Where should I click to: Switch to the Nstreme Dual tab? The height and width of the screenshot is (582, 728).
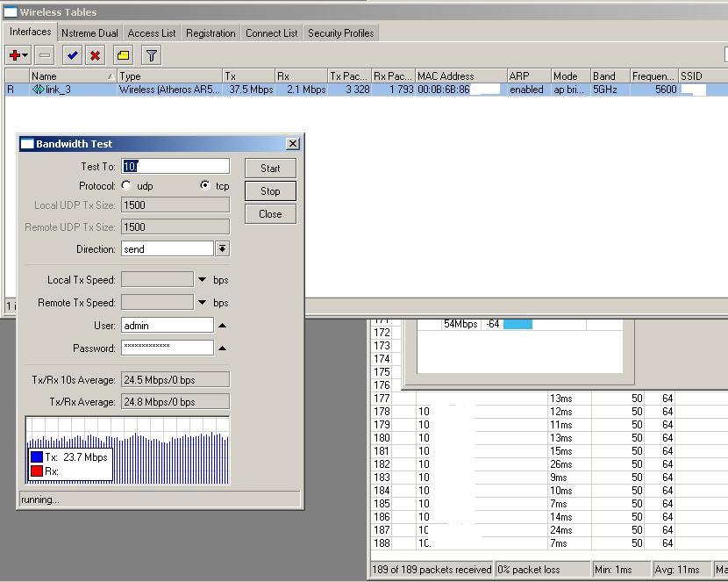[89, 33]
